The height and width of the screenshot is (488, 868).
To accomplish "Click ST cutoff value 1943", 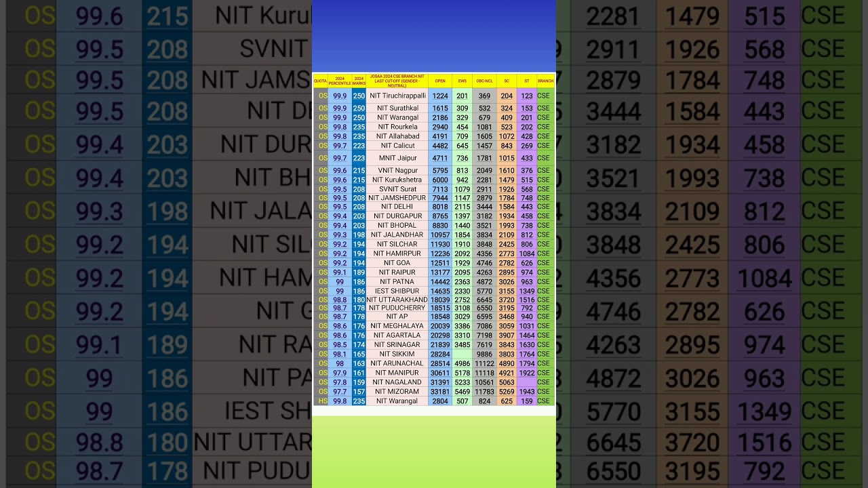I will tap(527, 392).
